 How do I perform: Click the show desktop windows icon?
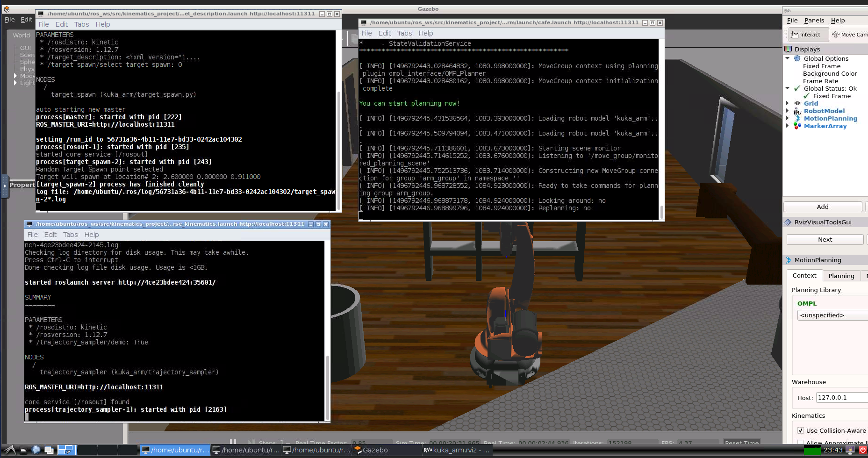(x=49, y=450)
